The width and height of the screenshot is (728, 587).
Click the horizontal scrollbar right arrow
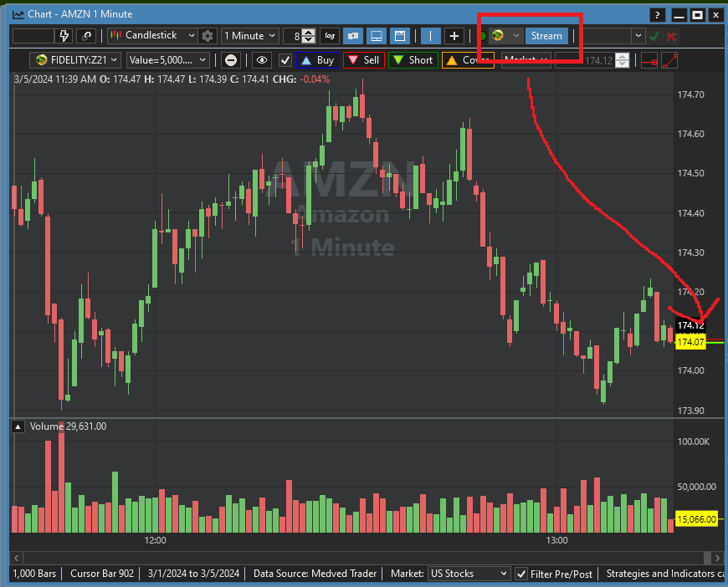[717, 558]
